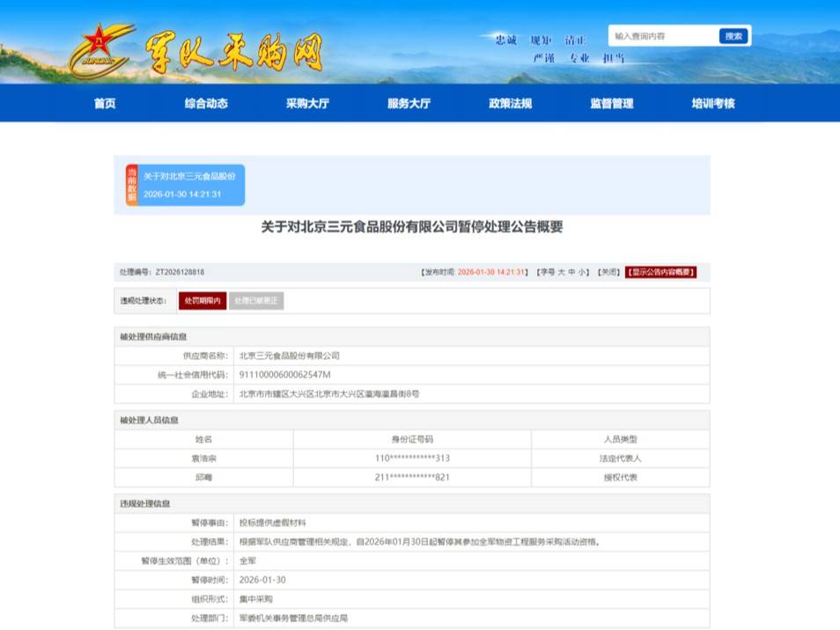This screenshot has width=840, height=630.
Task: Go to 采购大厅 in navigation bar
Action: (307, 104)
